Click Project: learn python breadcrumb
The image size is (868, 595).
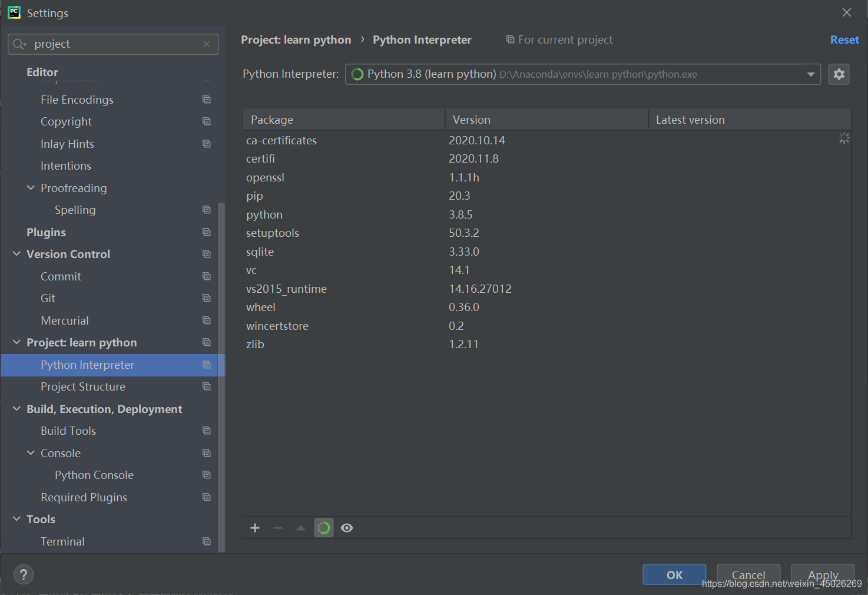pyautogui.click(x=296, y=39)
